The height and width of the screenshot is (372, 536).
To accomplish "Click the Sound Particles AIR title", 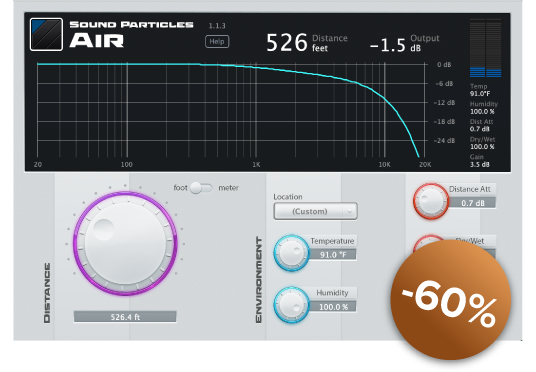I will (x=131, y=35).
